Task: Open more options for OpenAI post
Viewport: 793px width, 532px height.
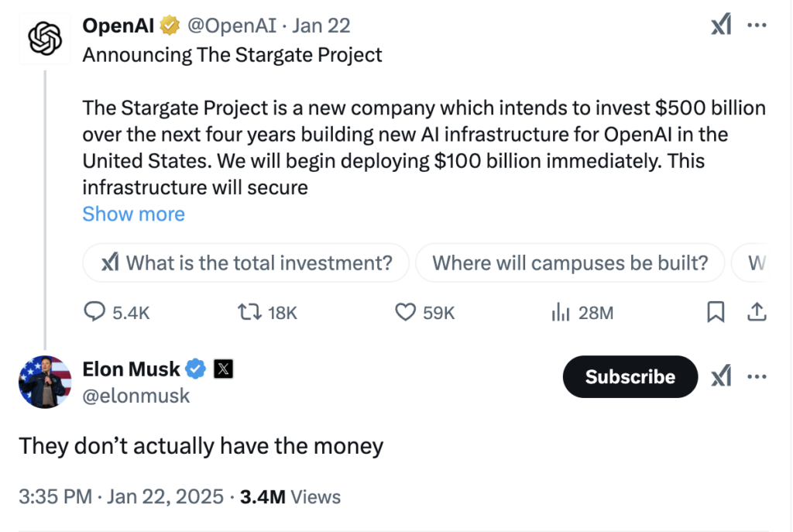Action: pyautogui.click(x=757, y=26)
